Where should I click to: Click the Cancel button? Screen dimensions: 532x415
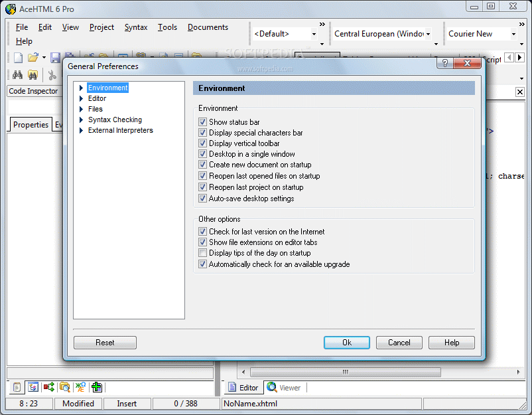pyautogui.click(x=399, y=343)
